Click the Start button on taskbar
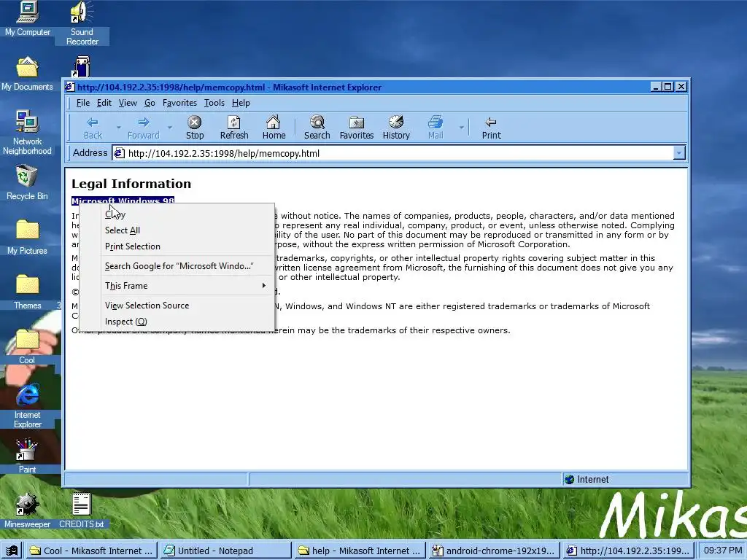The height and width of the screenshot is (560, 747). click(12, 551)
